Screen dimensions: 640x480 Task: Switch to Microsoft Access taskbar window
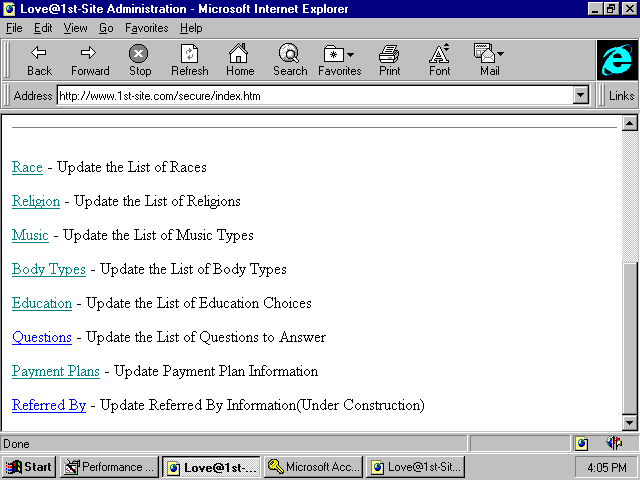click(313, 467)
